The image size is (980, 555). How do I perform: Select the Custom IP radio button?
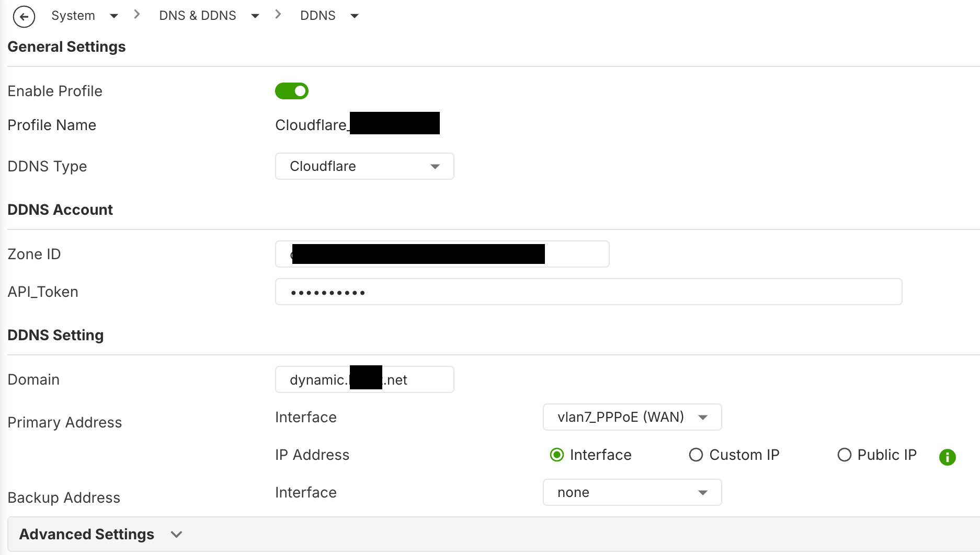(x=696, y=455)
